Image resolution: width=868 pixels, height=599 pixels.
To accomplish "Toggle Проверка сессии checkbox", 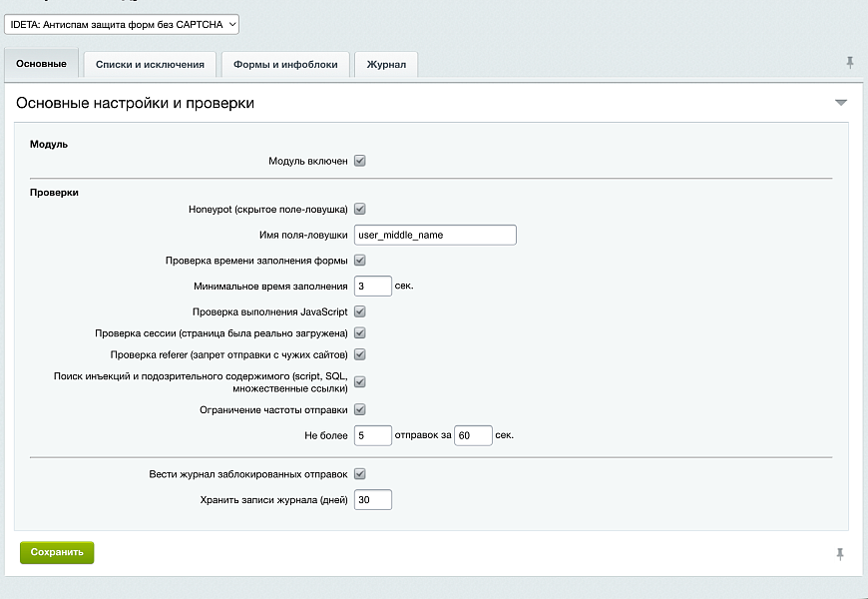I will pyautogui.click(x=360, y=333).
